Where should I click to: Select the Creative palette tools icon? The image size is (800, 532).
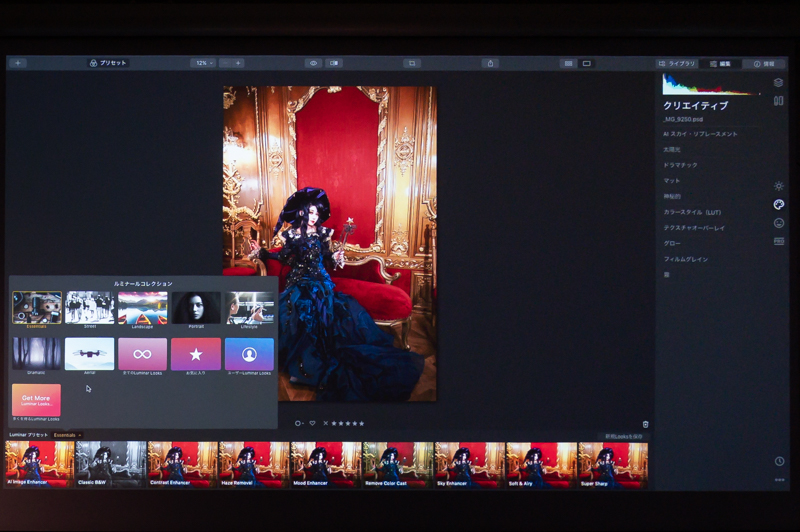point(779,205)
